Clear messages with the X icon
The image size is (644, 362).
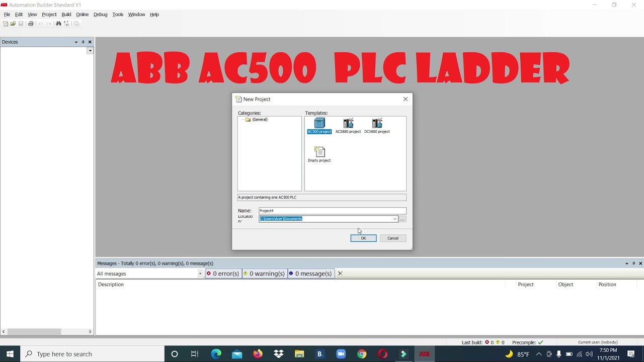pyautogui.click(x=340, y=274)
